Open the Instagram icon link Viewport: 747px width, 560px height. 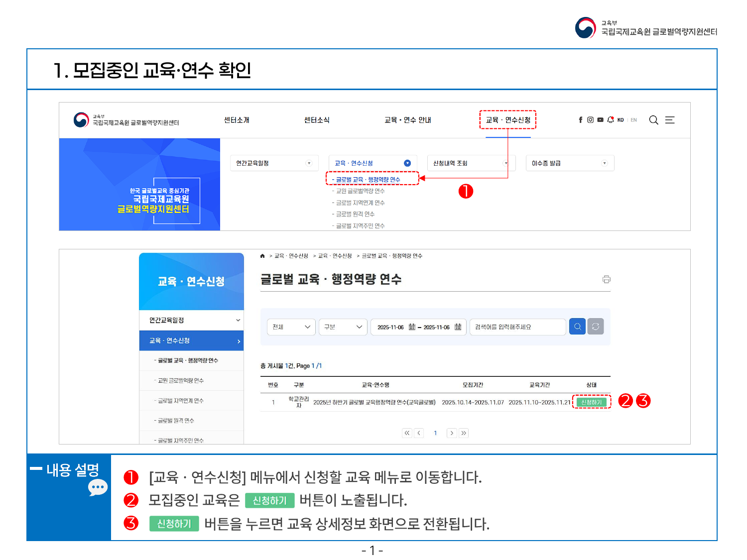[x=590, y=120]
